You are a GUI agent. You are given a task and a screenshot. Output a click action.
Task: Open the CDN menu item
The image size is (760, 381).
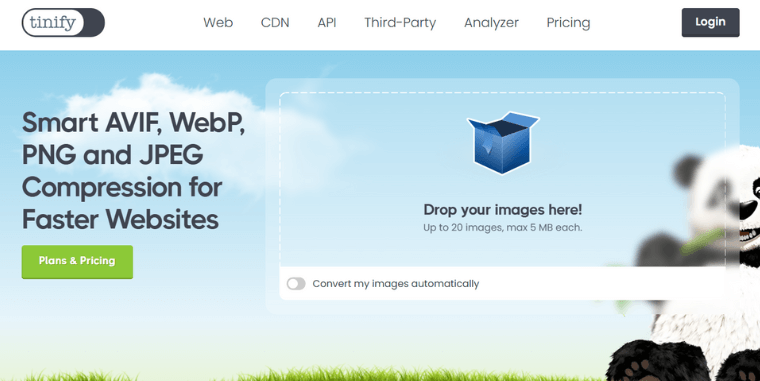275,22
